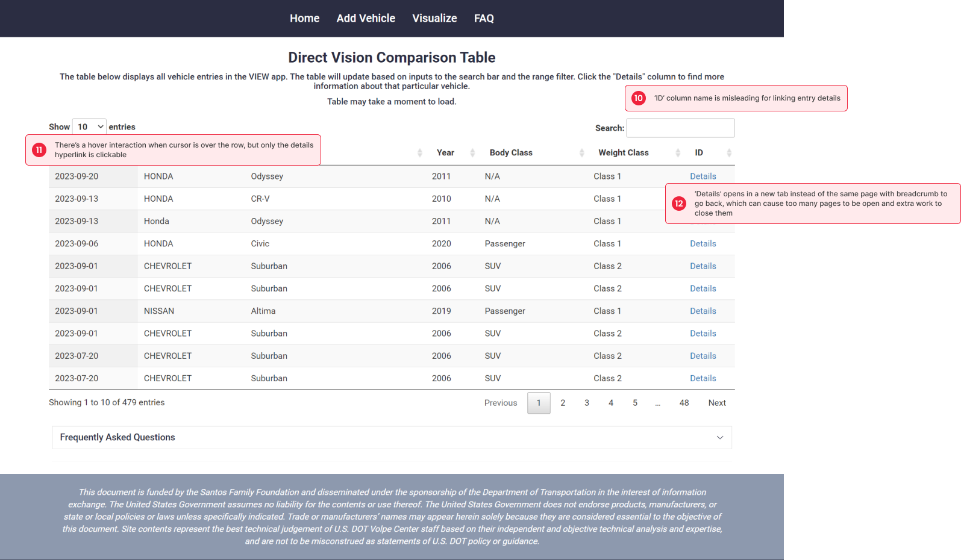Click red annotation marker 10
The height and width of the screenshot is (560, 961).
tap(639, 98)
